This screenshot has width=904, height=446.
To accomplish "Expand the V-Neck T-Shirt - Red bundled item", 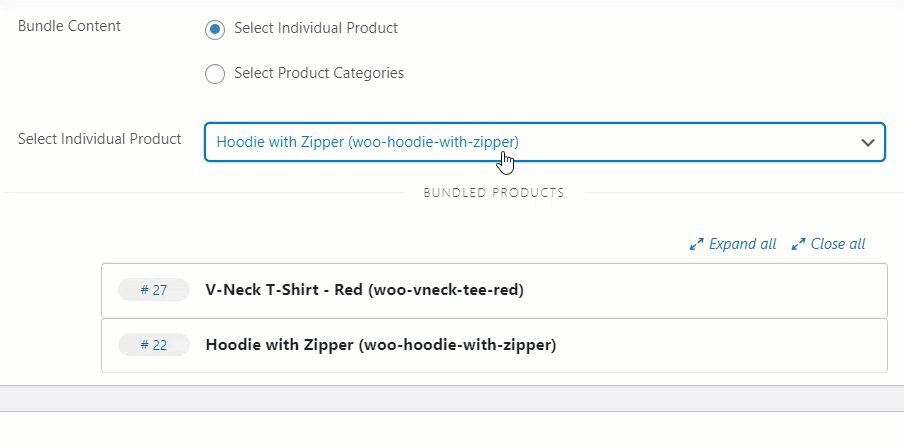I will 494,290.
